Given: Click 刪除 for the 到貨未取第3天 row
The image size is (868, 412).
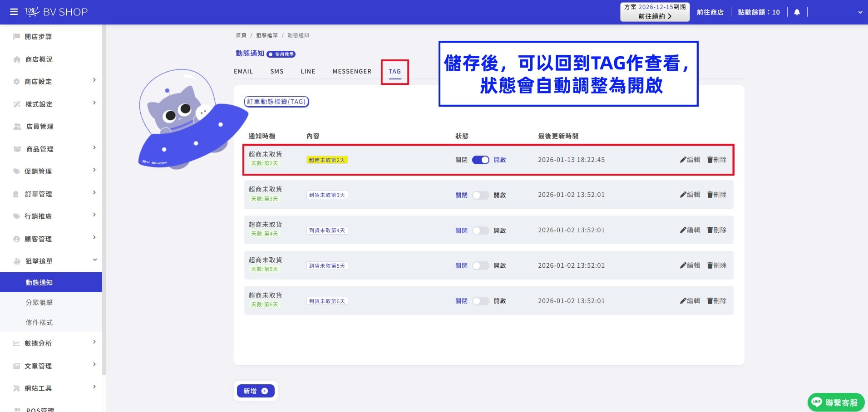Looking at the screenshot, I should pos(717,195).
